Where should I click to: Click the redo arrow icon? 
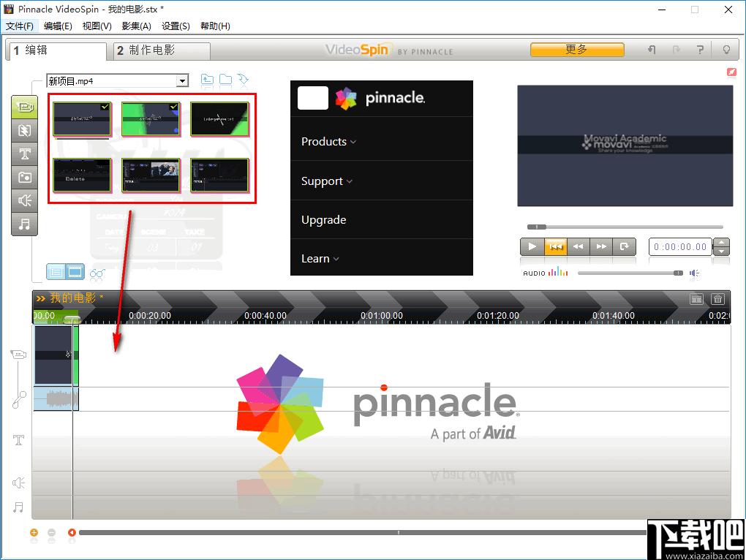(x=676, y=50)
